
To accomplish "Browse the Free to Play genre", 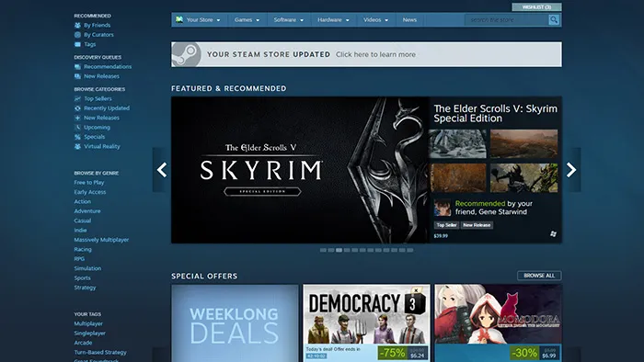I will [89, 183].
